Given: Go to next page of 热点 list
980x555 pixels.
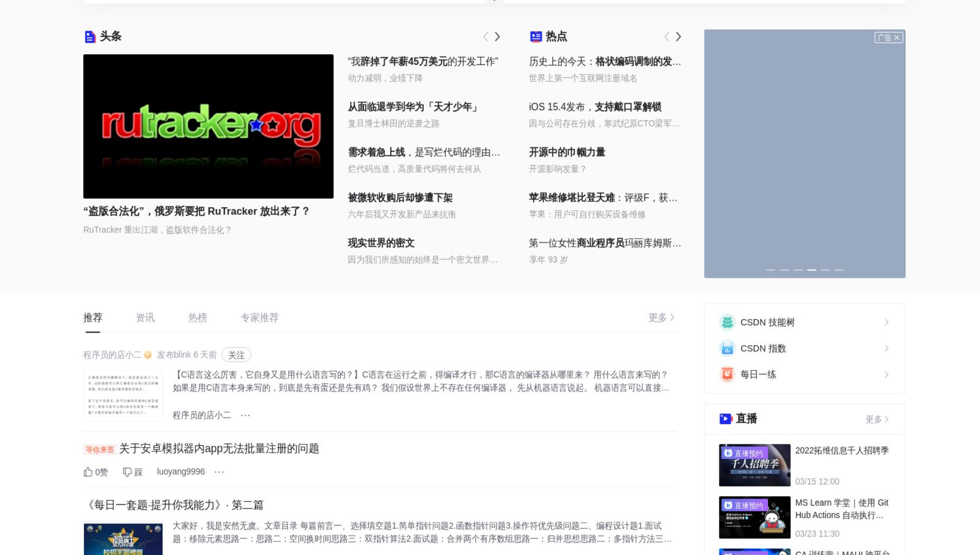Looking at the screenshot, I should pyautogui.click(x=679, y=36).
